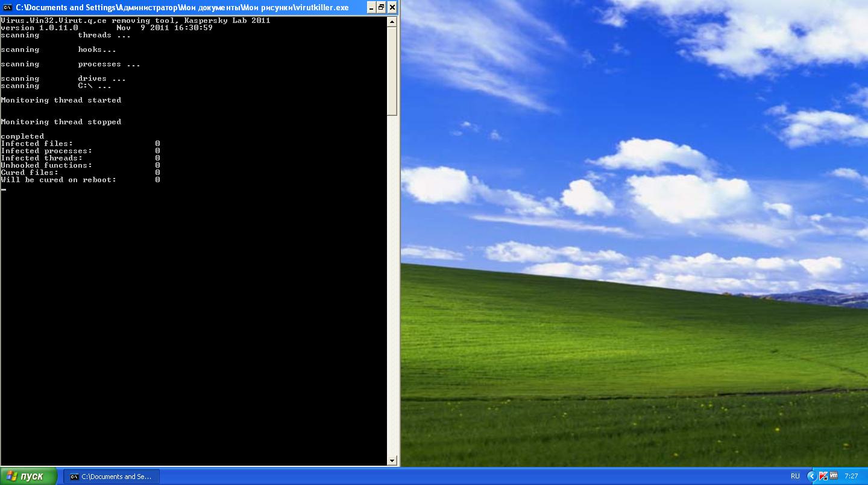This screenshot has height=485, width=868.
Task: Expand hidden tray icons with the chevron
Action: 812,476
